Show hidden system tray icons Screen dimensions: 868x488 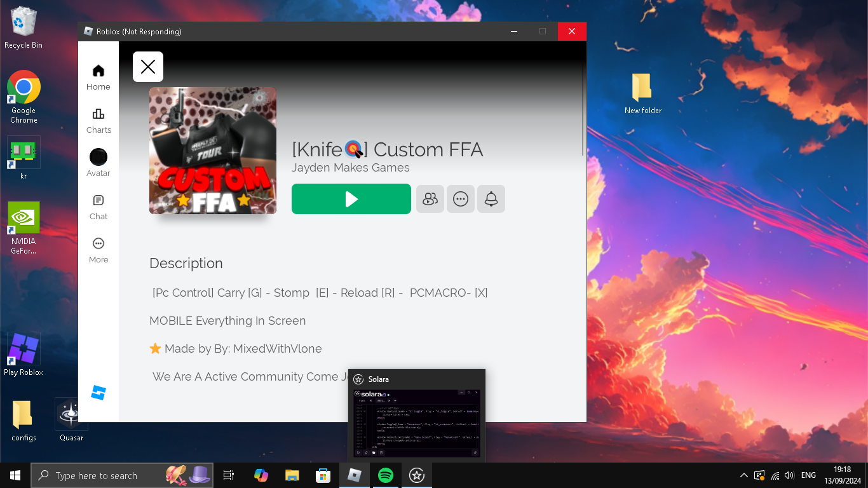744,475
